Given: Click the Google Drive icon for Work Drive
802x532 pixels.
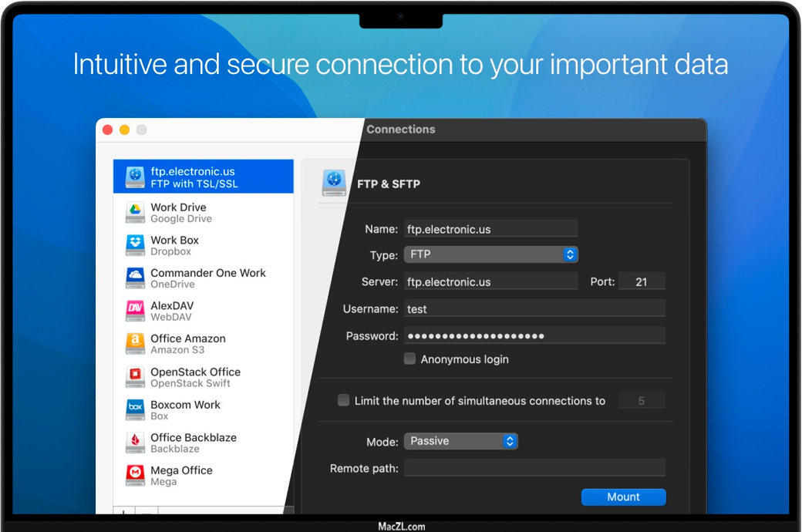Looking at the screenshot, I should 135,212.
